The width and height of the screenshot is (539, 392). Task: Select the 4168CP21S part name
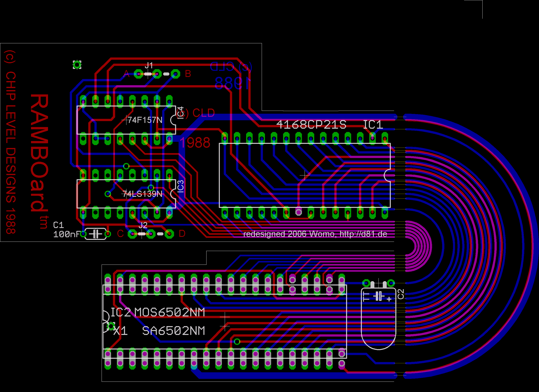click(x=311, y=125)
